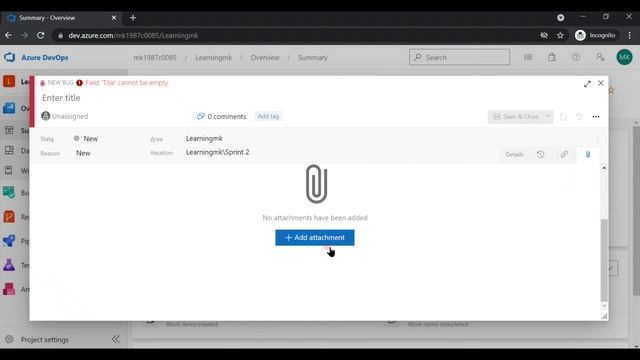640x360 pixels.
Task: Click the browser back arrow
Action: click(x=9, y=36)
